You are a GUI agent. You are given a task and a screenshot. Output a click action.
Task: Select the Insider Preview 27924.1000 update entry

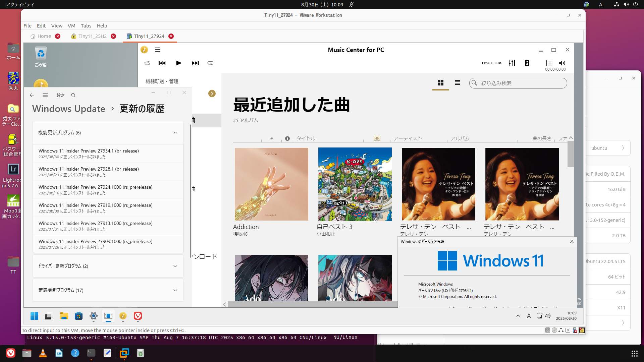coord(108,190)
